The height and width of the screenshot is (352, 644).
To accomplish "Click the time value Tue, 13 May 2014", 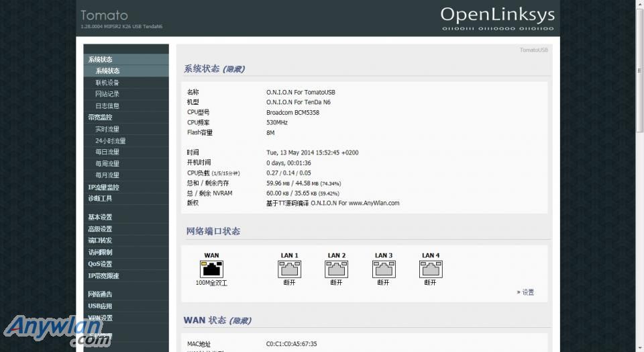I will (x=312, y=152).
